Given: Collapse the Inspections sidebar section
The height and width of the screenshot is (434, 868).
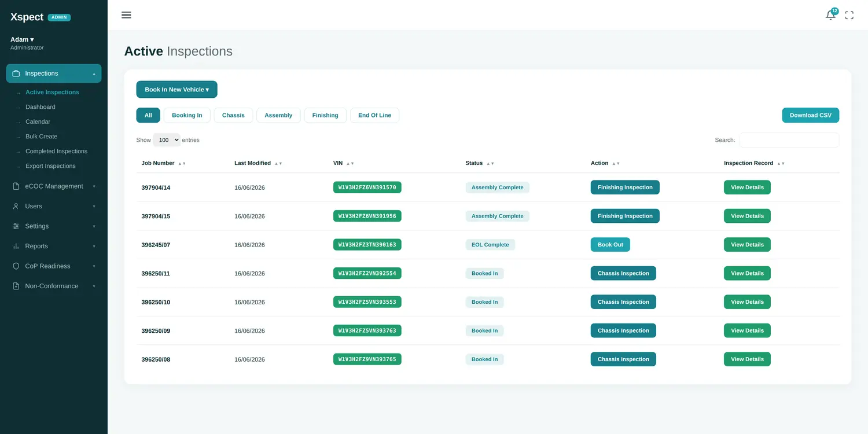Looking at the screenshot, I should click(94, 73).
